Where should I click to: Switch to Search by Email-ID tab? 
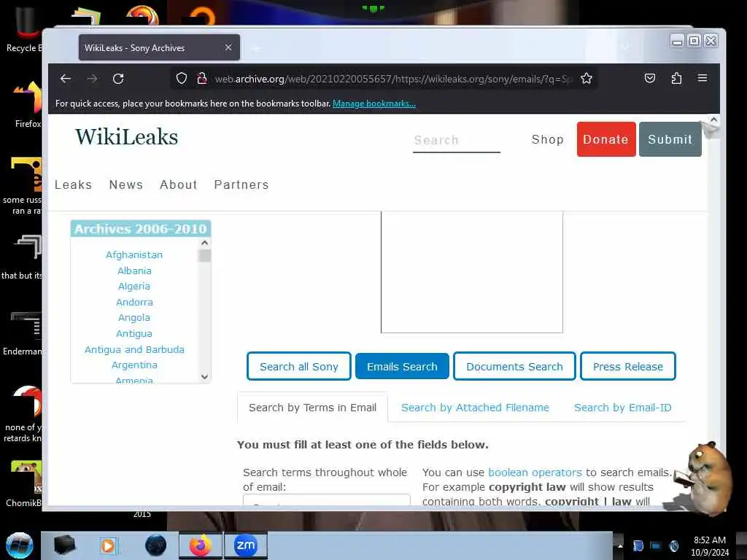coord(623,407)
